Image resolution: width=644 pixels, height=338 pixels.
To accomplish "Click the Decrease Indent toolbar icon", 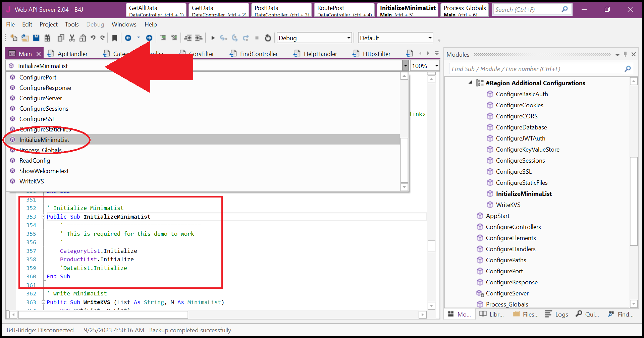I will tap(188, 38).
